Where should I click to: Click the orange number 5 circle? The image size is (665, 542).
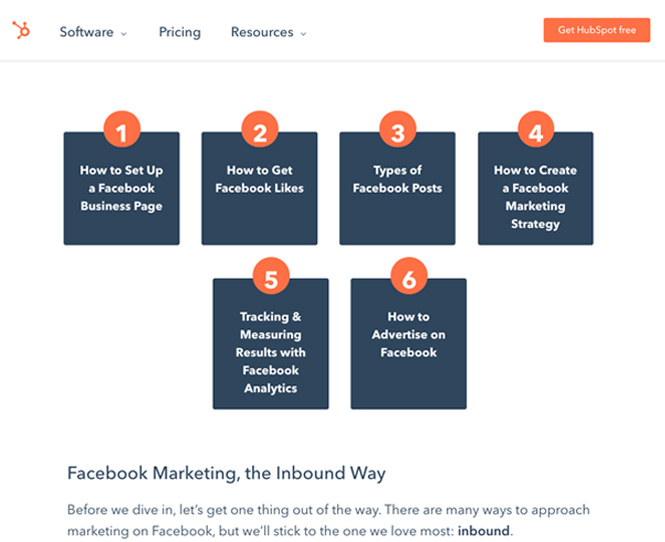(x=271, y=276)
